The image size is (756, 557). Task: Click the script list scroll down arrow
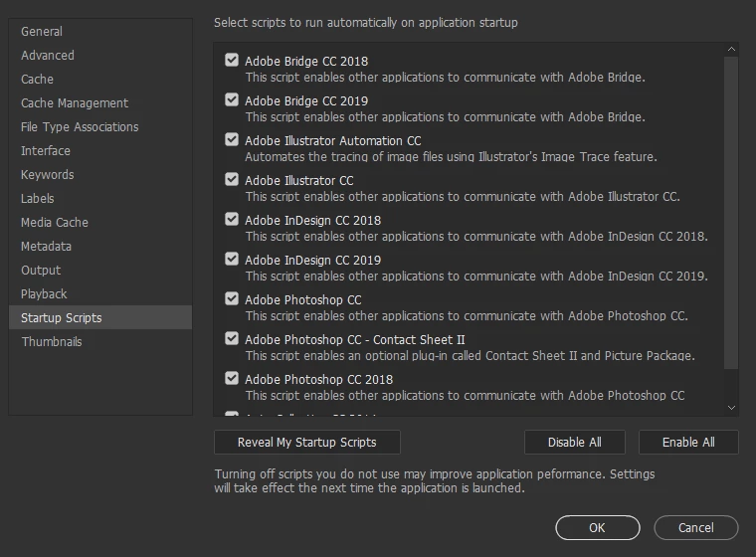coord(731,408)
